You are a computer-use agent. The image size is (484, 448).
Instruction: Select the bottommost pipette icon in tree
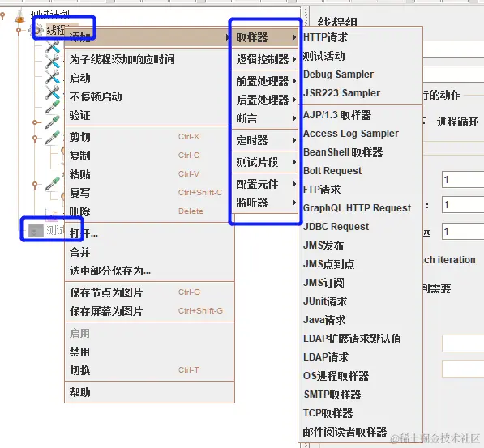tap(53, 184)
